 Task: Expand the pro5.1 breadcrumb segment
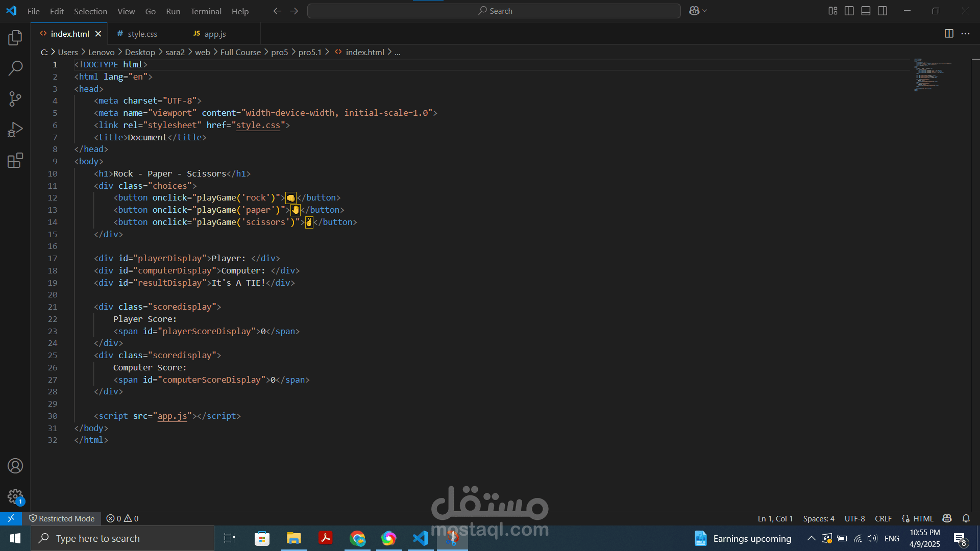point(310,52)
